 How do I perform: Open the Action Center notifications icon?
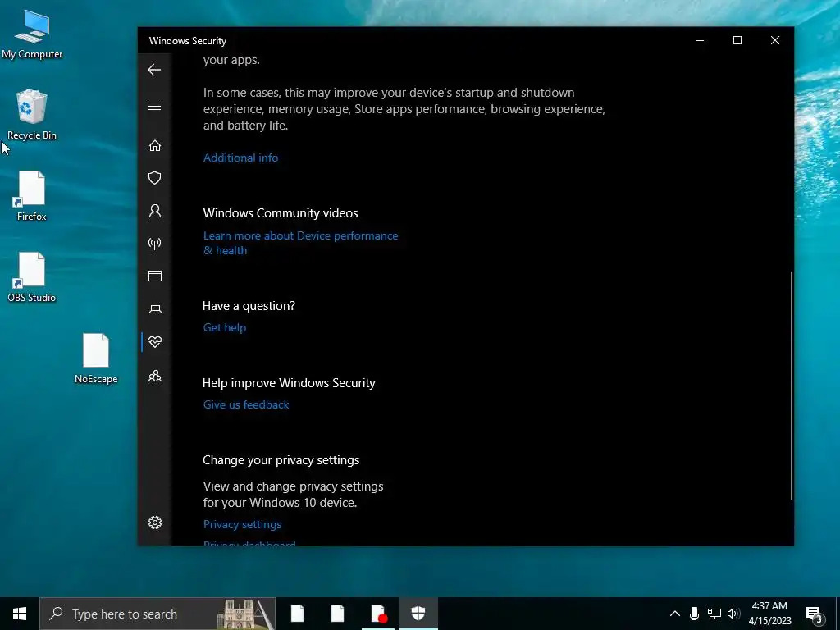click(815, 614)
